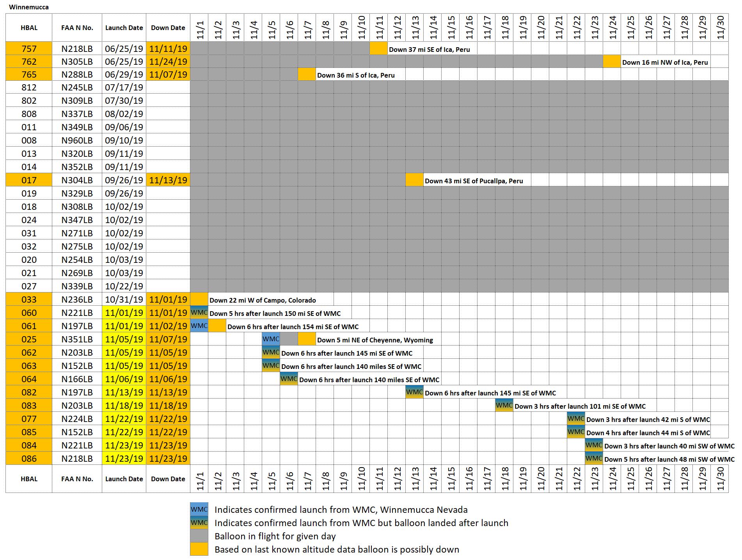The image size is (742, 560).
Task: Click the orange possibly down legend swatch
Action: tap(199, 549)
